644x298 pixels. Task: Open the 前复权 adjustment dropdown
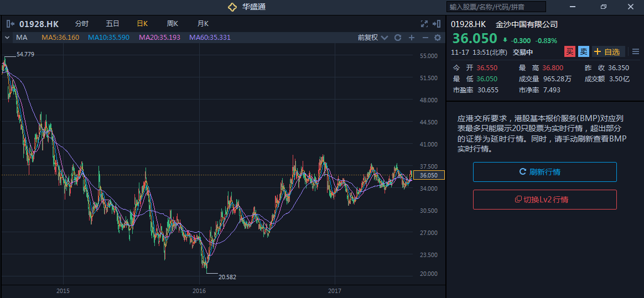tap(371, 38)
